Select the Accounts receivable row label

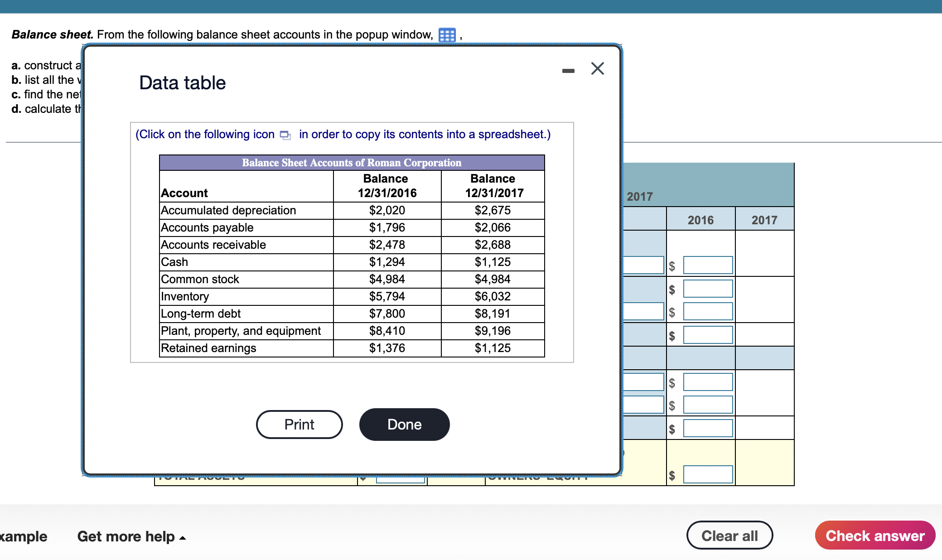(213, 245)
